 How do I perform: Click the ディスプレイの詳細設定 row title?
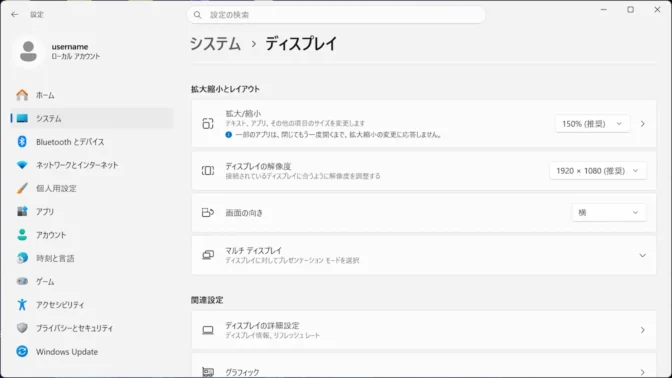262,326
